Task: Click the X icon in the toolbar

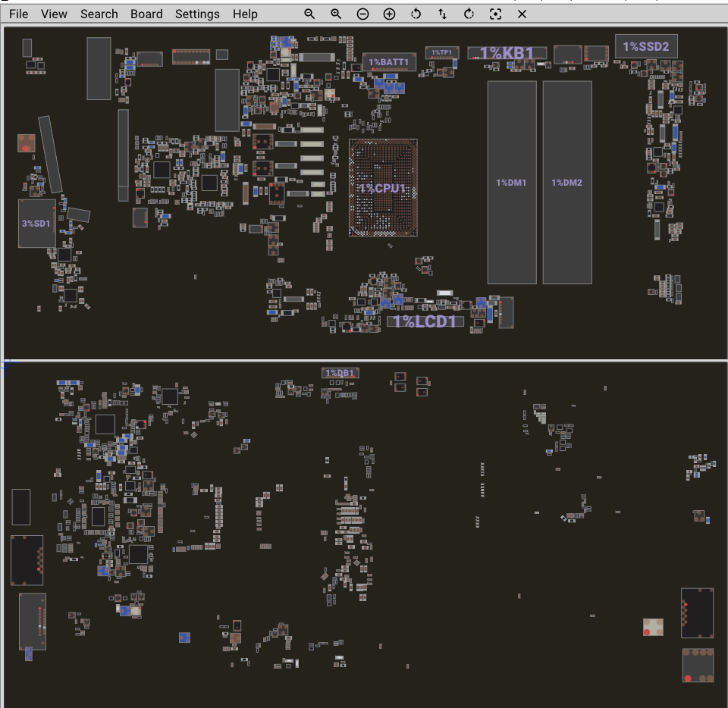Action: point(522,14)
